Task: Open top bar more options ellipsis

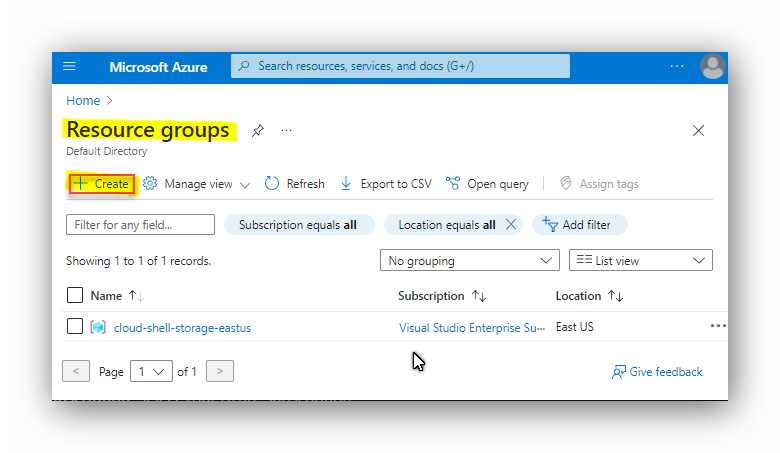Action: (677, 66)
